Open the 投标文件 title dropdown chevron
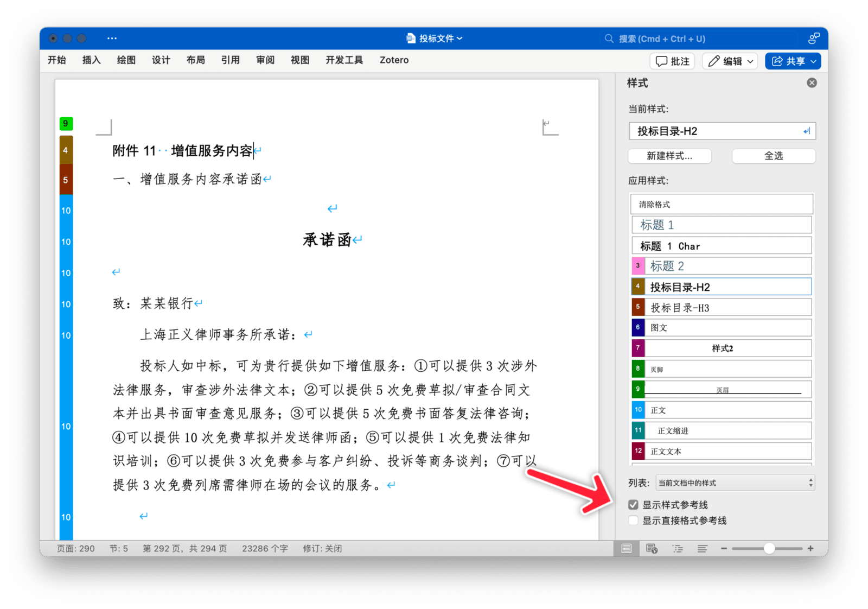Viewport: 868px width, 609px height. click(x=459, y=39)
